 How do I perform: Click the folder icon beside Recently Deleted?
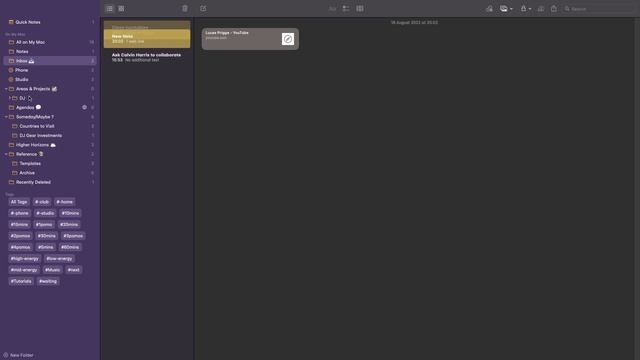[x=11, y=182]
